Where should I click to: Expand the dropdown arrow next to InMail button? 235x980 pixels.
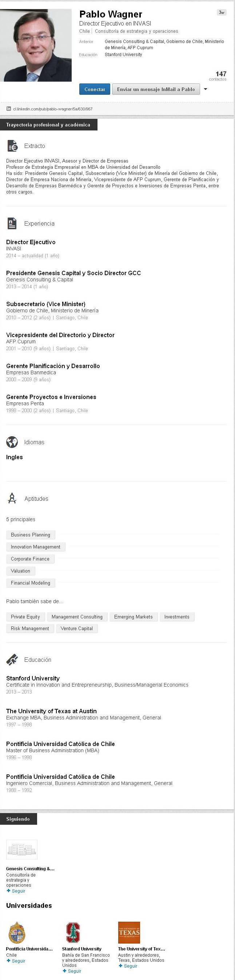(x=206, y=89)
